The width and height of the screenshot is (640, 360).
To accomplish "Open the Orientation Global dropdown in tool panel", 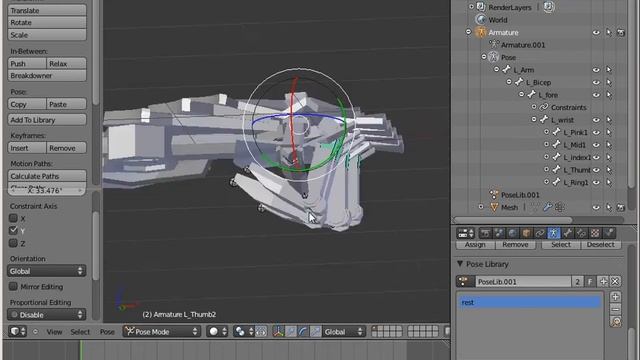I will coord(47,271).
